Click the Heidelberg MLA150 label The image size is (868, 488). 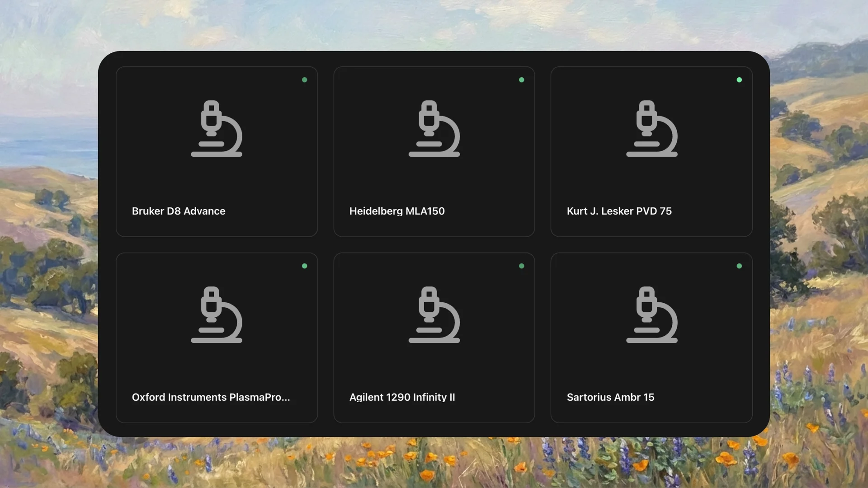tap(397, 211)
